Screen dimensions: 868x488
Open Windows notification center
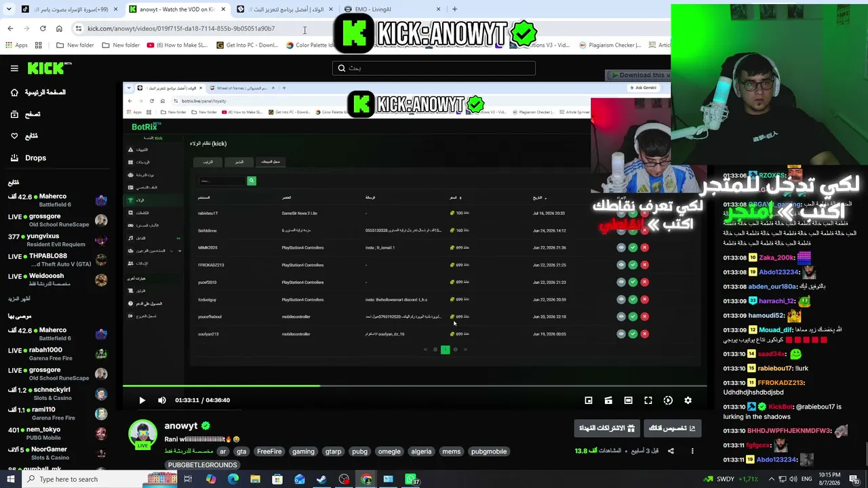click(x=854, y=479)
